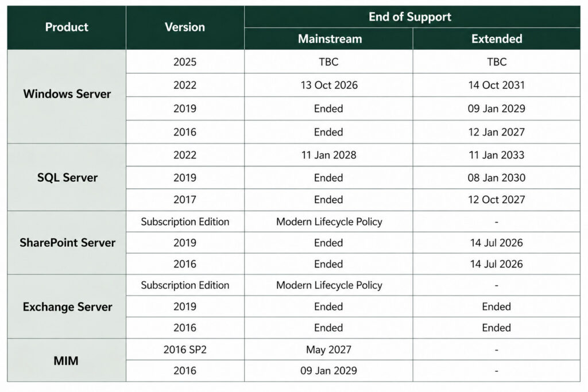Click the Exchange Server product cell

[x=67, y=307]
